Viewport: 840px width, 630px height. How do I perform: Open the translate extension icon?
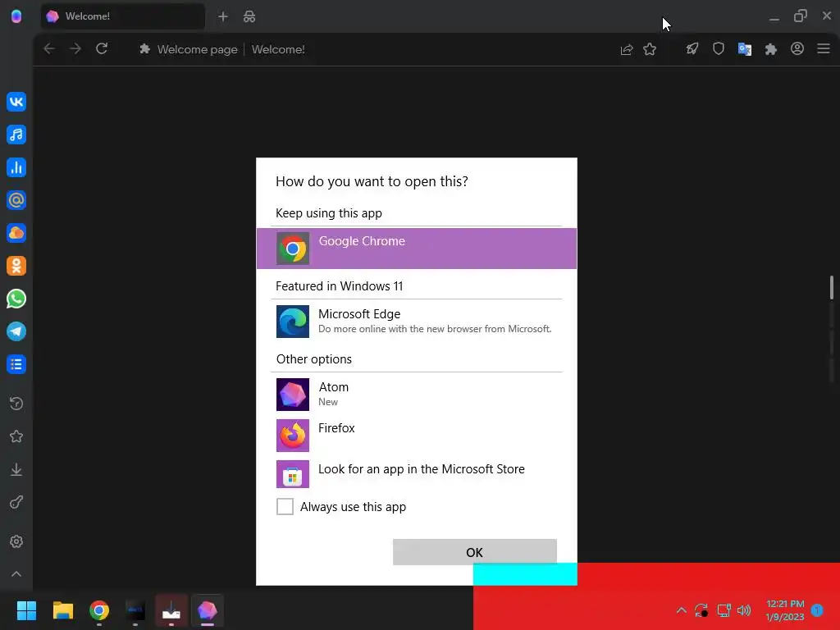[x=745, y=49]
